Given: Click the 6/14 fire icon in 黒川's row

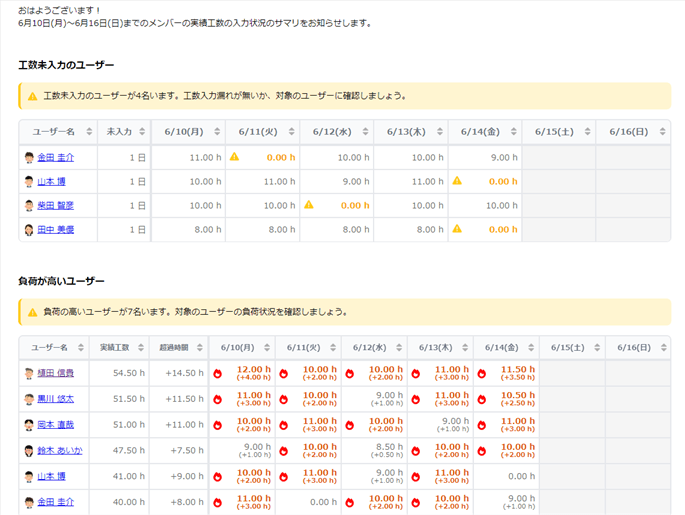Looking at the screenshot, I should pyautogui.click(x=482, y=399).
